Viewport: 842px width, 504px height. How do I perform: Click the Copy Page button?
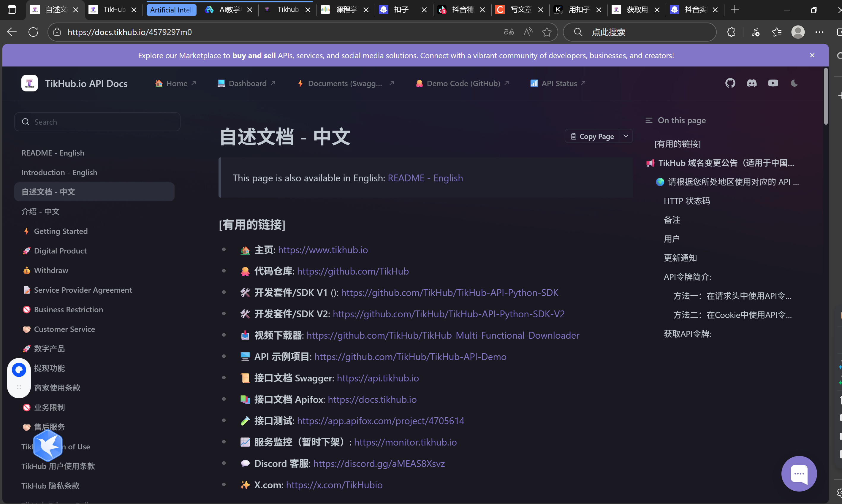tap(592, 136)
